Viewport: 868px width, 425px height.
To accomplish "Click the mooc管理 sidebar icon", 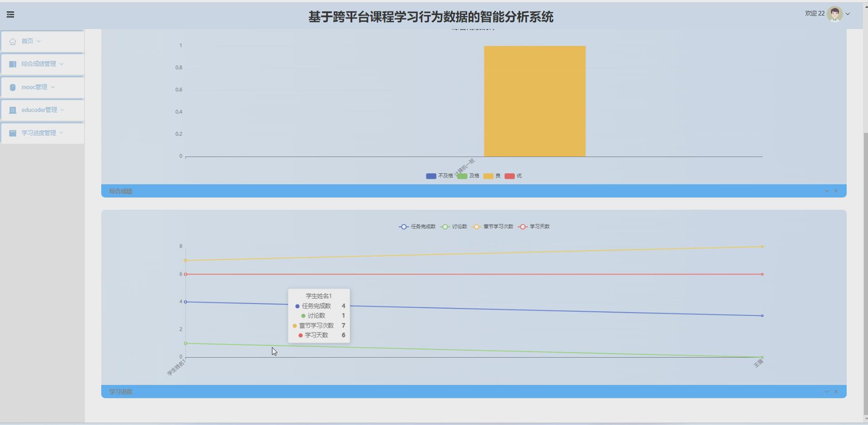I will [12, 87].
